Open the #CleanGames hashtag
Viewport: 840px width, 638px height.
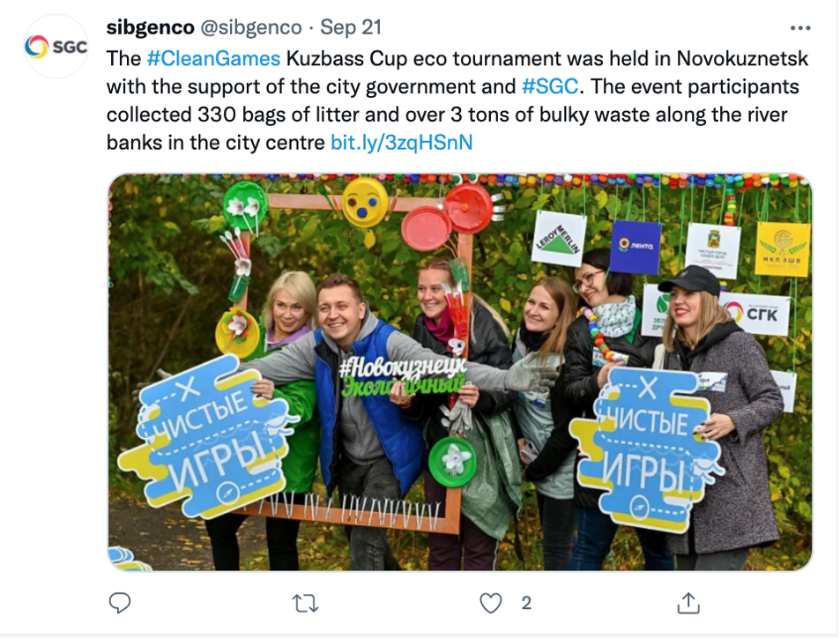click(x=213, y=58)
